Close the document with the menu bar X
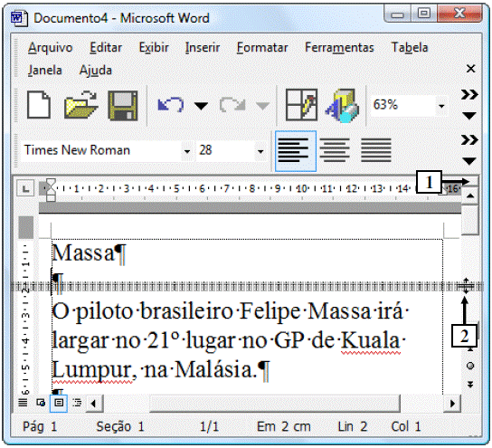 [470, 69]
